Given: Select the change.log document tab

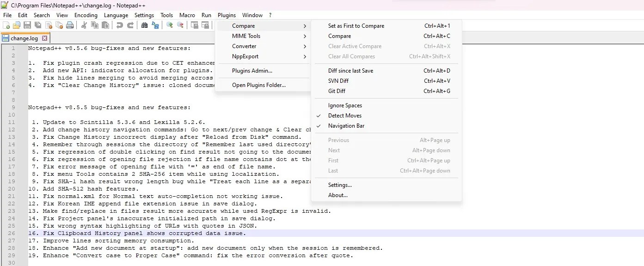Looking at the screenshot, I should tap(25, 38).
